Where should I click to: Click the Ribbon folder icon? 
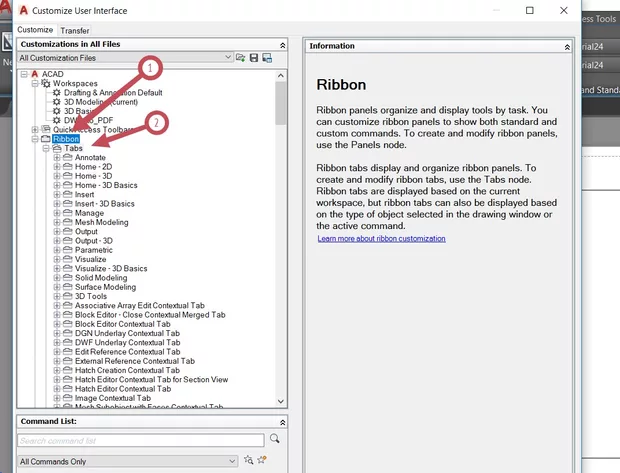click(x=46, y=139)
